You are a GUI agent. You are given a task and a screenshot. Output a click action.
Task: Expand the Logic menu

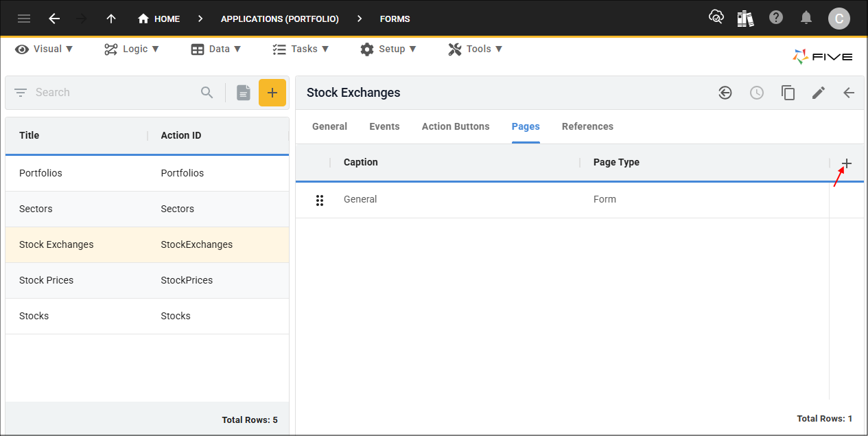(132, 49)
